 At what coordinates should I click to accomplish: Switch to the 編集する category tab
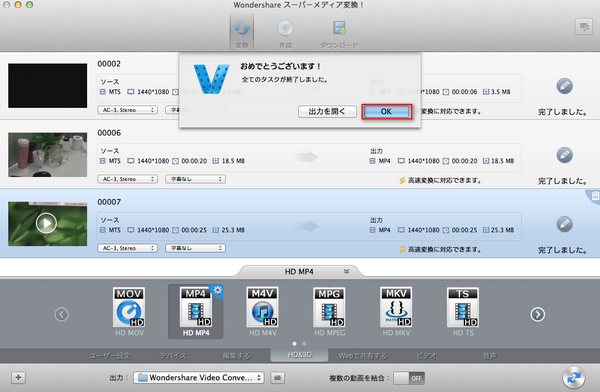tap(236, 356)
